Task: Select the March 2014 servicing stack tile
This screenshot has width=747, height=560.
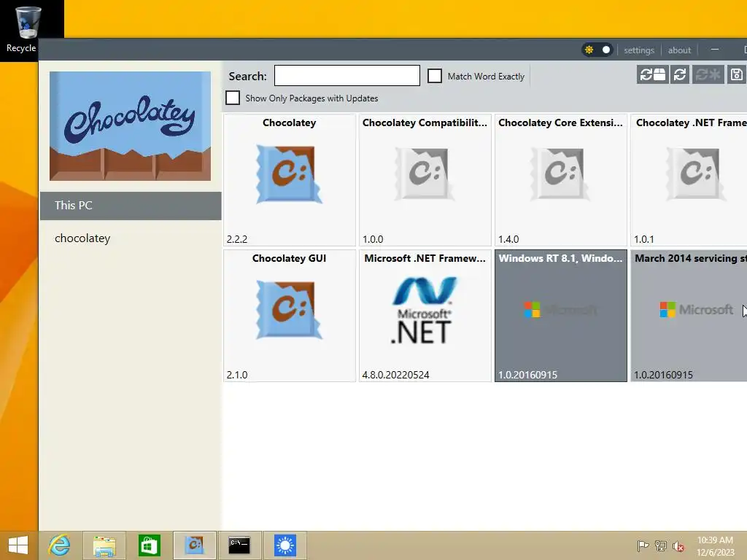Action: click(689, 316)
